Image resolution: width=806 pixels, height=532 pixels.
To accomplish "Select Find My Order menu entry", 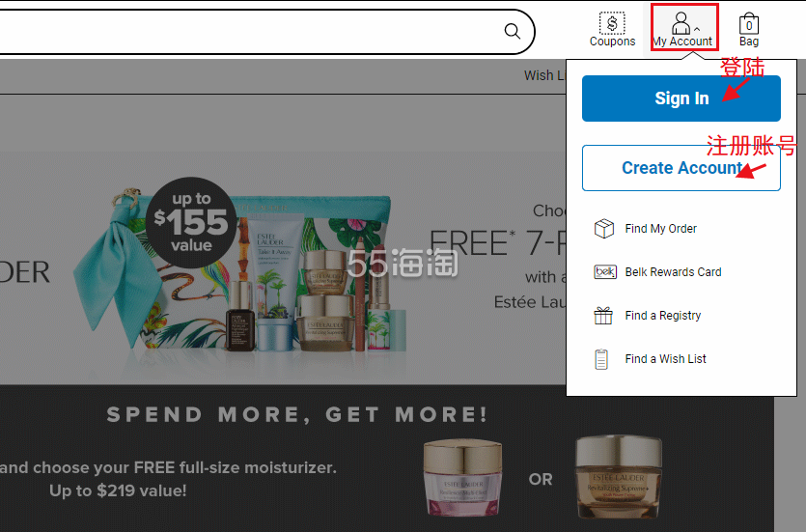I will (660, 229).
